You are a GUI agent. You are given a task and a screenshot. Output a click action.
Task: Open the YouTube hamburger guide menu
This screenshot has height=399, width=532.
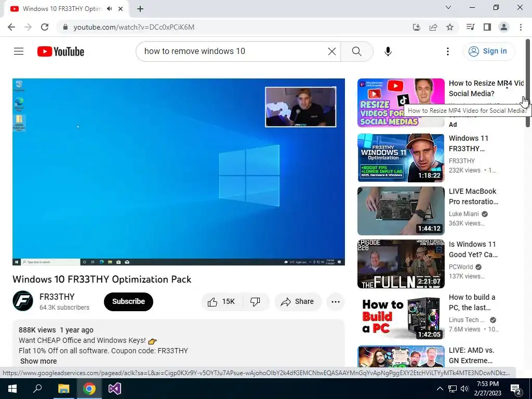[19, 51]
